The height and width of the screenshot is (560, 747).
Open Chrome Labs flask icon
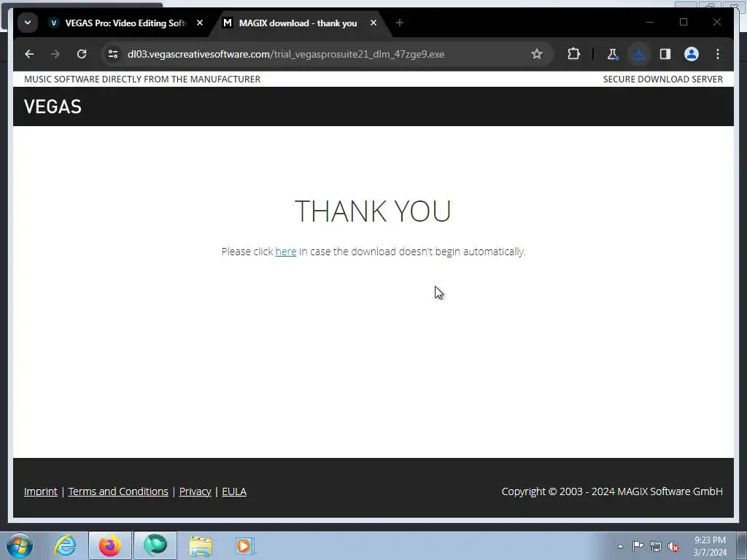coord(613,54)
